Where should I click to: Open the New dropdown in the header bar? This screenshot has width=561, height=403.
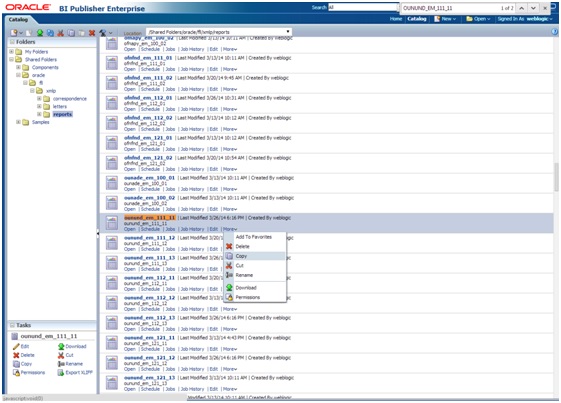445,19
